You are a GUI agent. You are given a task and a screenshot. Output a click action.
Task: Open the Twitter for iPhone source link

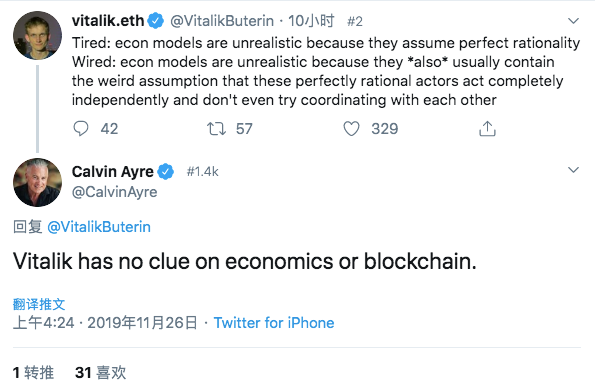[274, 323]
